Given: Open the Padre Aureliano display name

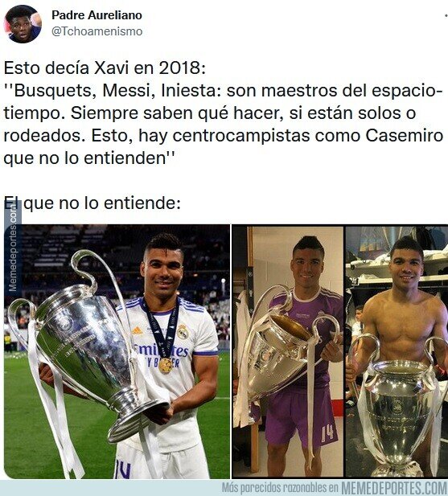Looking at the screenshot, I should click(x=97, y=14).
